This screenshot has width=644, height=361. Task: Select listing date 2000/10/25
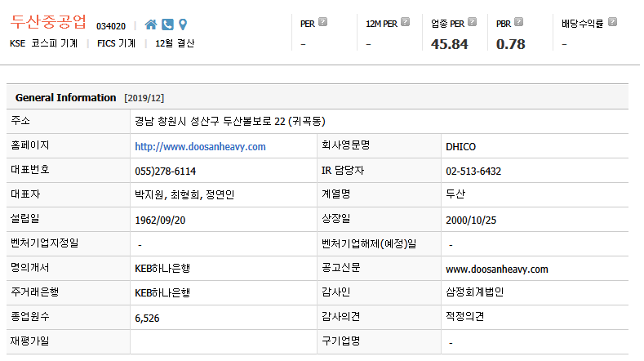[471, 221]
